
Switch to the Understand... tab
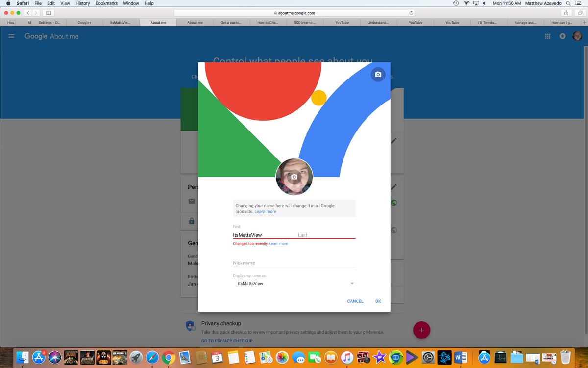coord(378,23)
